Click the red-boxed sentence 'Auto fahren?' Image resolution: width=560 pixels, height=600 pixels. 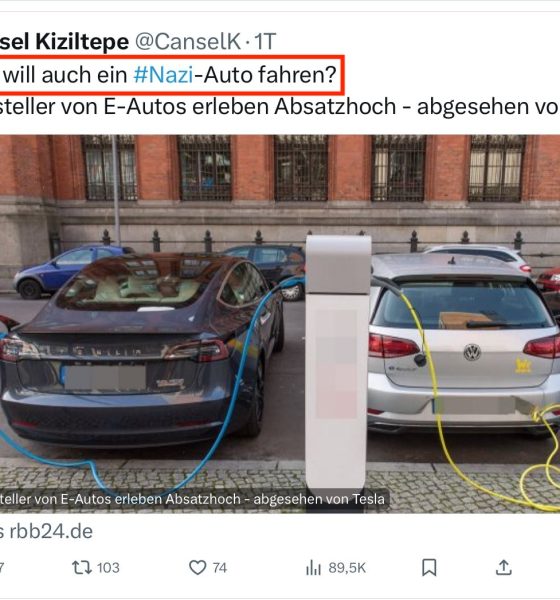[270, 75]
